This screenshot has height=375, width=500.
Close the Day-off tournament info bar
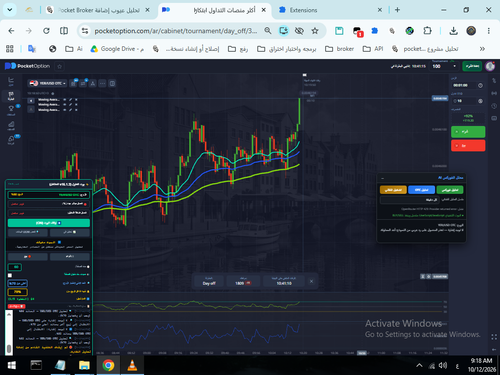point(311,281)
